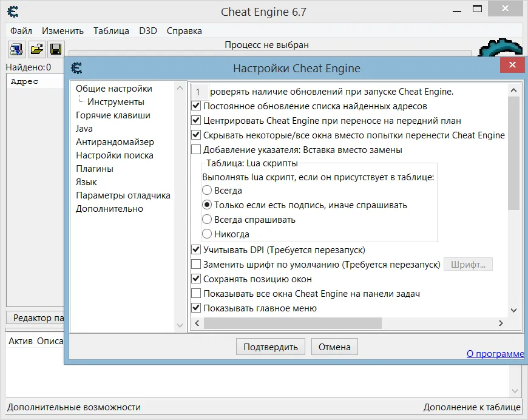Open Антирандомайзер settings page
Viewport: 528px width, 420px height.
click(x=115, y=142)
